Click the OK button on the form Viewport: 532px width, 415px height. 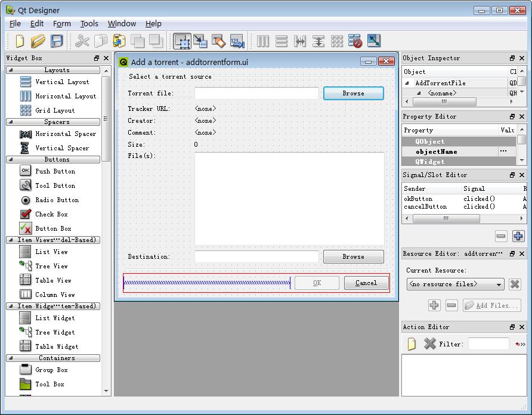[317, 283]
